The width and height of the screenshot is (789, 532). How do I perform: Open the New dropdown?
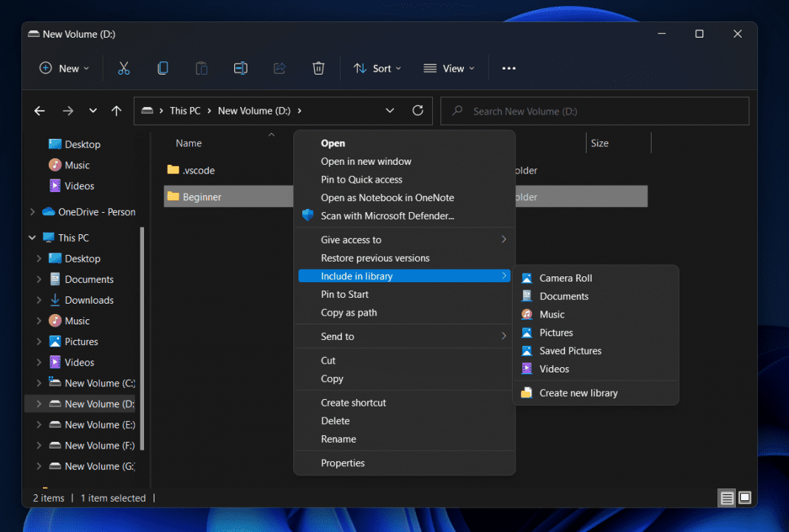click(x=64, y=68)
